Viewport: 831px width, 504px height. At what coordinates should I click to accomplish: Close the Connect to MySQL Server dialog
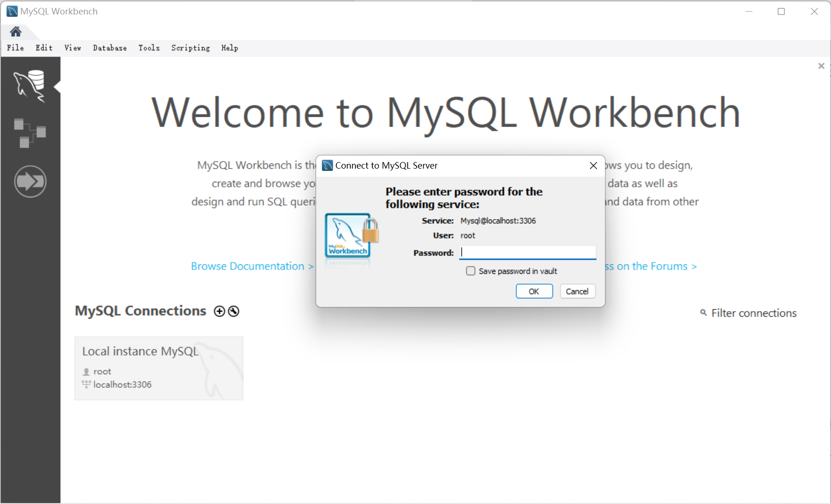coord(593,165)
